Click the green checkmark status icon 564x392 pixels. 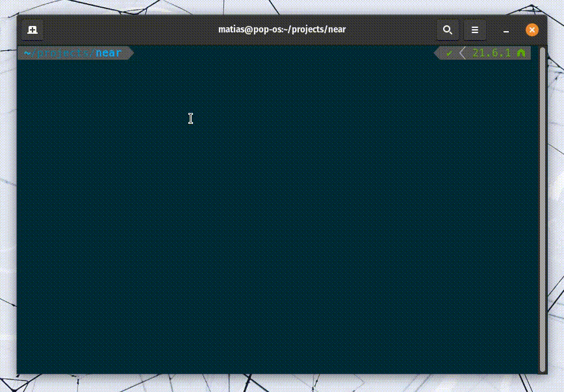coord(449,53)
